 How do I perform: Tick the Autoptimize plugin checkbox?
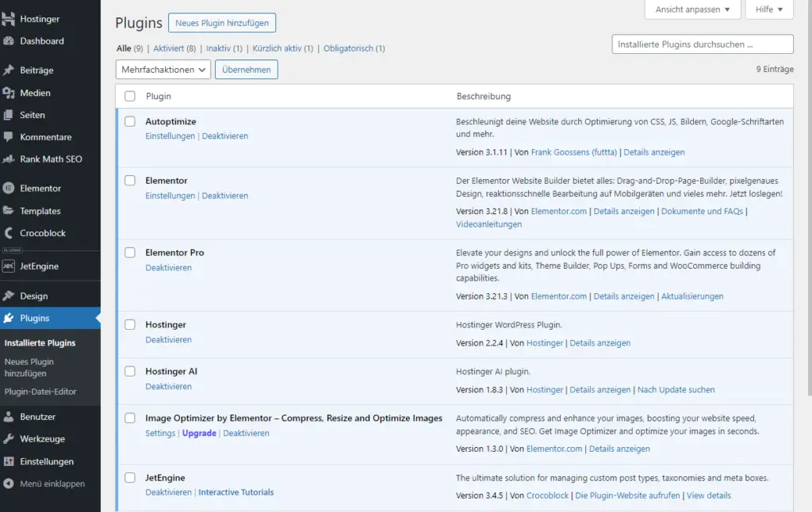[130, 121]
